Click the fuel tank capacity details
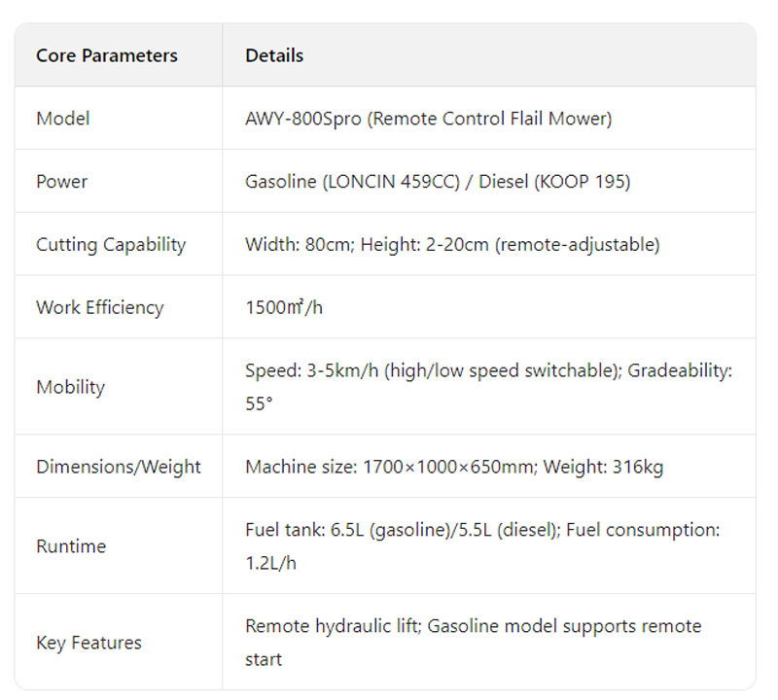The image size is (778, 700). [401, 531]
